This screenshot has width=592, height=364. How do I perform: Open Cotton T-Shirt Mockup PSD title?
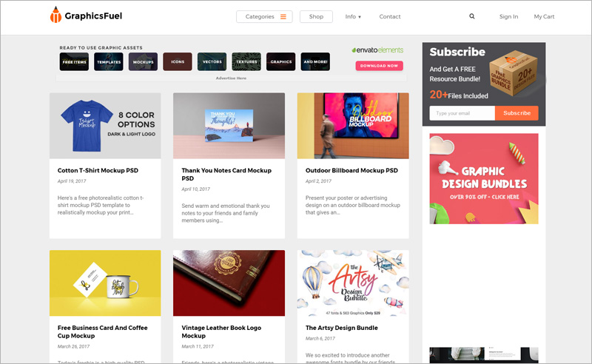point(98,170)
